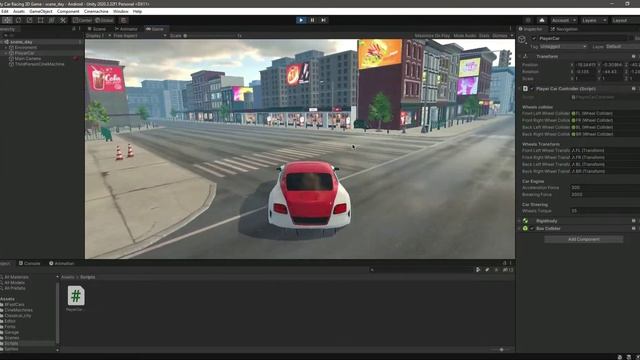Switch to the Animator tab
Image resolution: width=640 pixels, height=360 pixels.
point(127,29)
